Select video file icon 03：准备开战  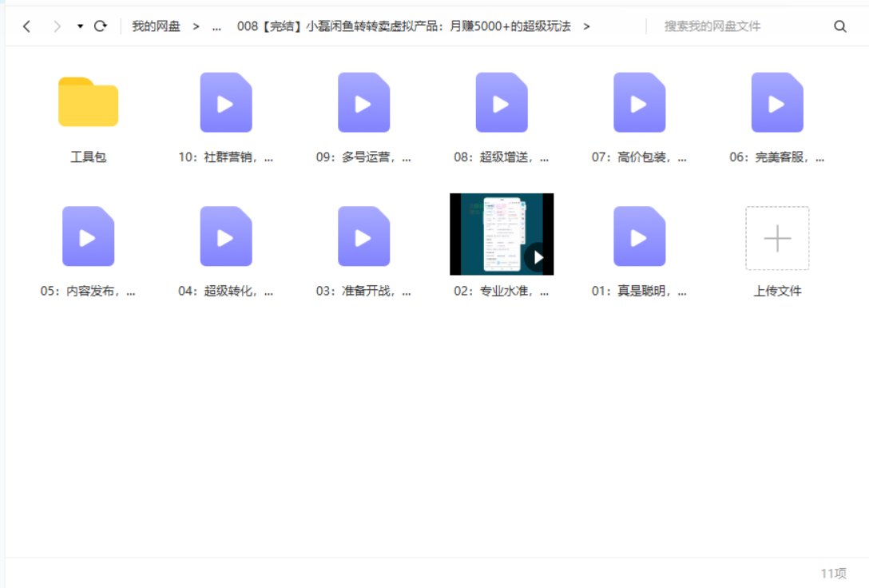click(364, 236)
